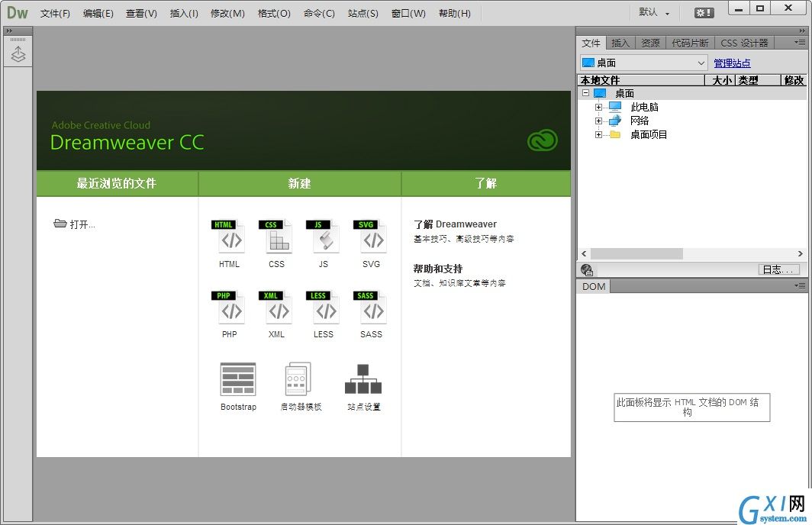Image resolution: width=812 pixels, height=525 pixels.
Task: Click the 桌面项目 folder icon
Action: coord(615,134)
